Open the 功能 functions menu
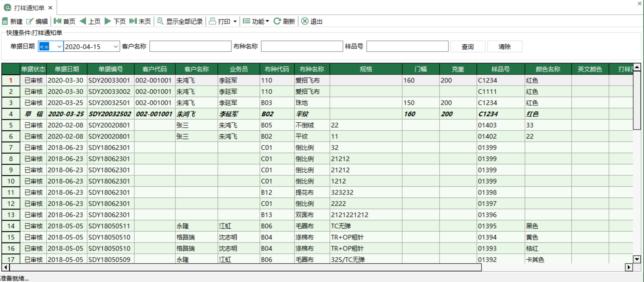644x282 pixels. pos(256,21)
